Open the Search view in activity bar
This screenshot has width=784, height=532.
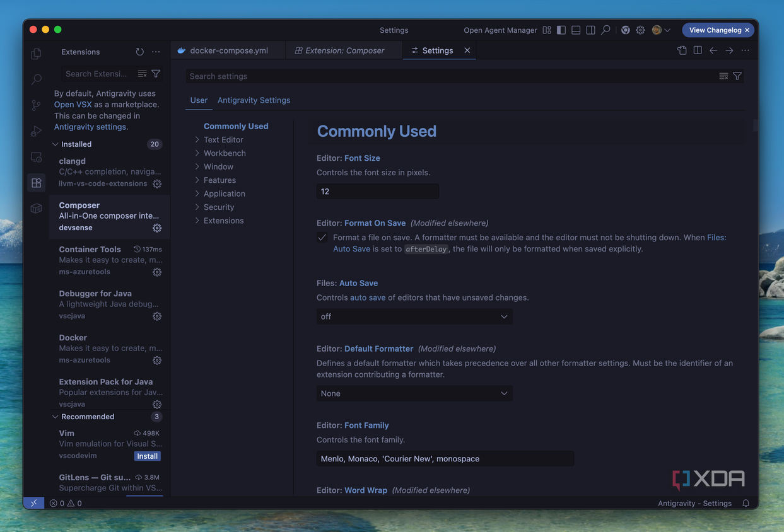pyautogui.click(x=36, y=79)
